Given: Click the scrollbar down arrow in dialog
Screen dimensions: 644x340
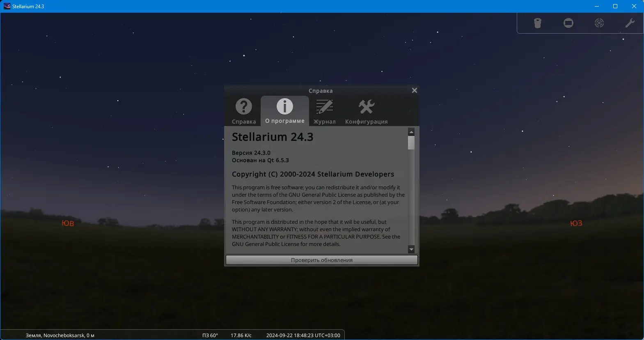Looking at the screenshot, I should click(x=411, y=249).
